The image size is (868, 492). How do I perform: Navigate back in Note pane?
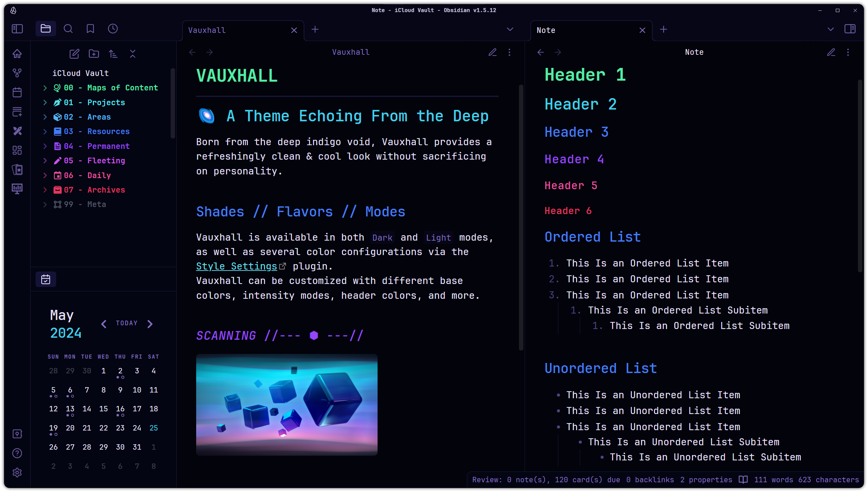tap(541, 52)
